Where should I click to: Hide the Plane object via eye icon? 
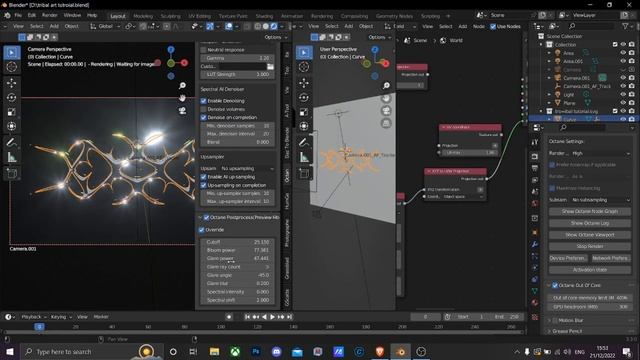[623, 103]
